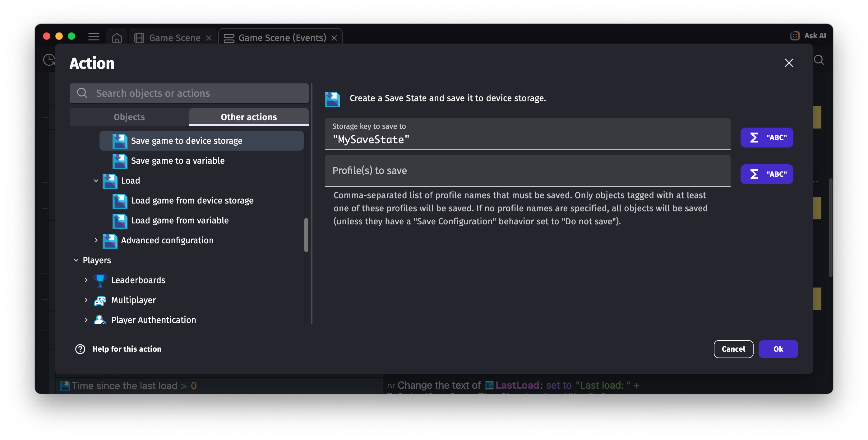Screen dimensions: 868x440
Task: Switch to the Objects tab
Action: pos(129,117)
